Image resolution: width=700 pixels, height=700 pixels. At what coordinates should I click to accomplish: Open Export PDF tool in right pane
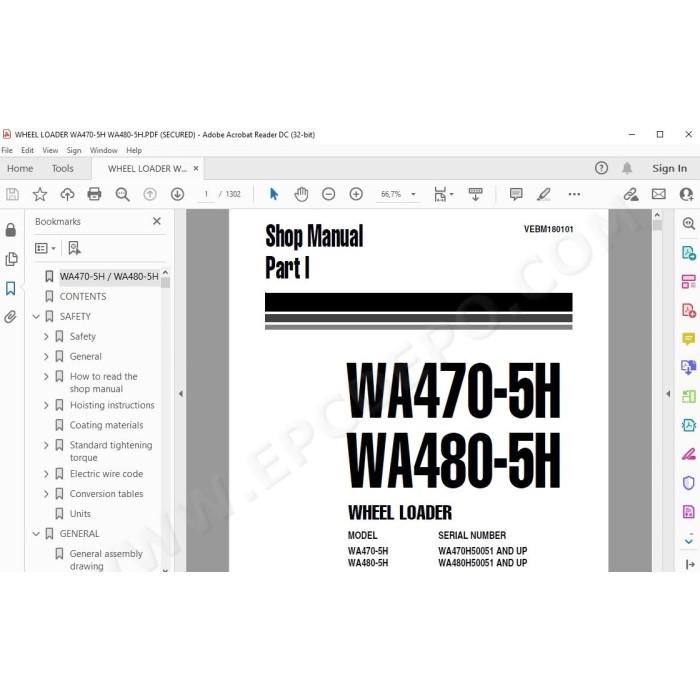[688, 253]
